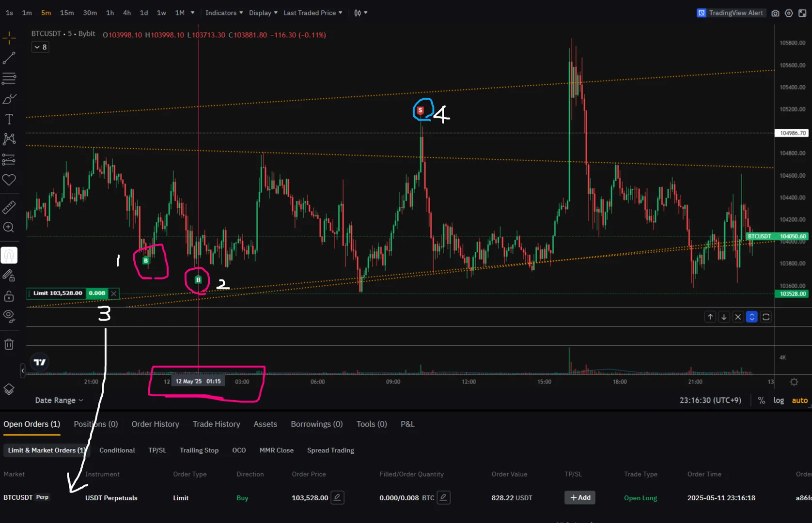Switch to the 1h timeframe

click(x=110, y=13)
